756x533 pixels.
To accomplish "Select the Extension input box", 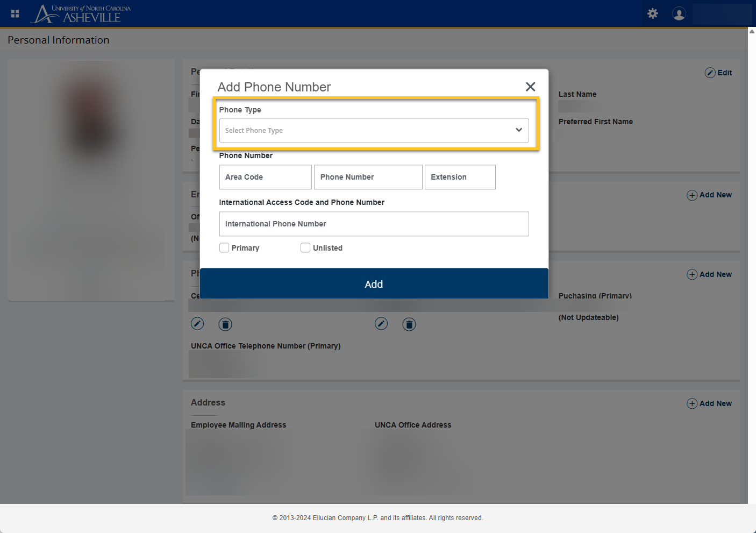I will [x=460, y=177].
